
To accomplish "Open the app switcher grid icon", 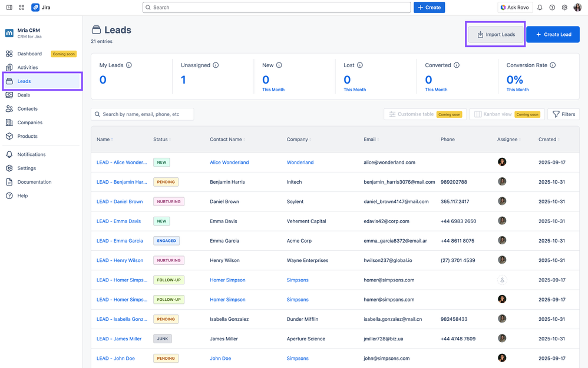I will tap(22, 7).
